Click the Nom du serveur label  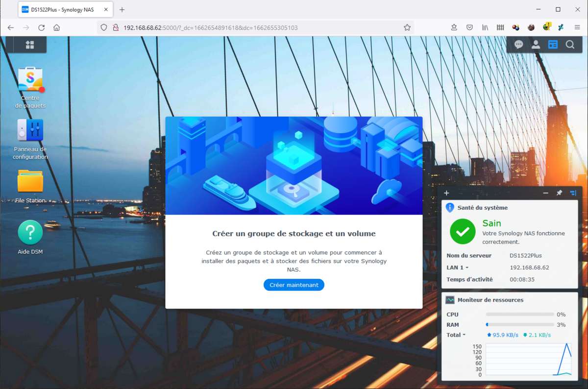point(469,256)
